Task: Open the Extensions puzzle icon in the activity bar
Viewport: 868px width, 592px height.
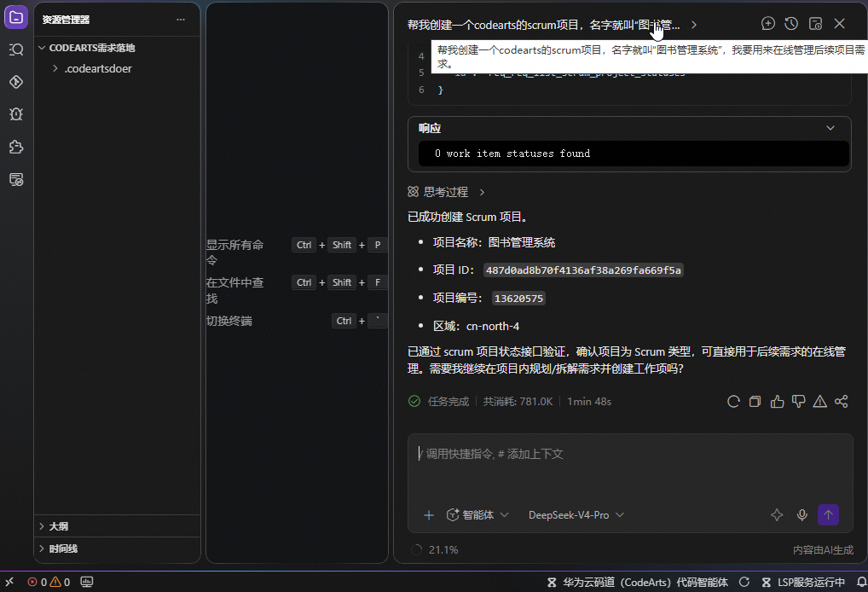Action: (16, 147)
